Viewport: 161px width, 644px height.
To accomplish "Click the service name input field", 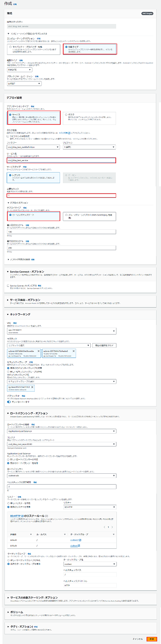I will click(x=62, y=160).
